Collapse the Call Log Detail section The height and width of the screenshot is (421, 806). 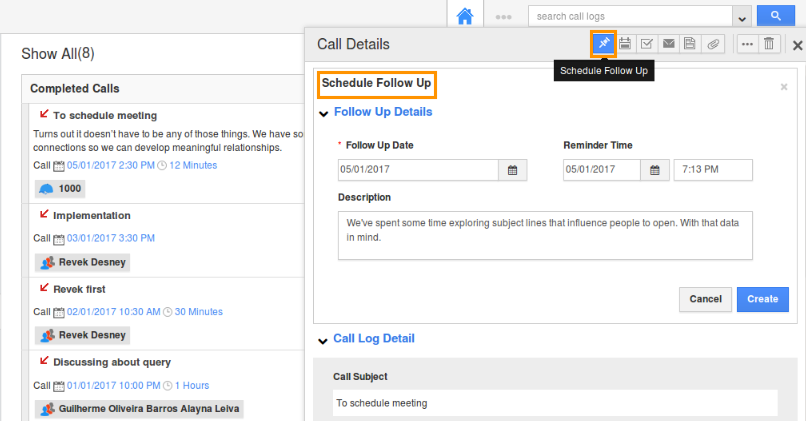click(323, 341)
